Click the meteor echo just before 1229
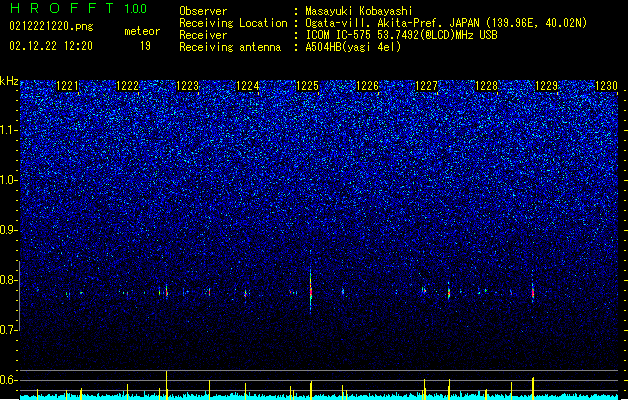Screen dimensions: 629x400 [533, 291]
